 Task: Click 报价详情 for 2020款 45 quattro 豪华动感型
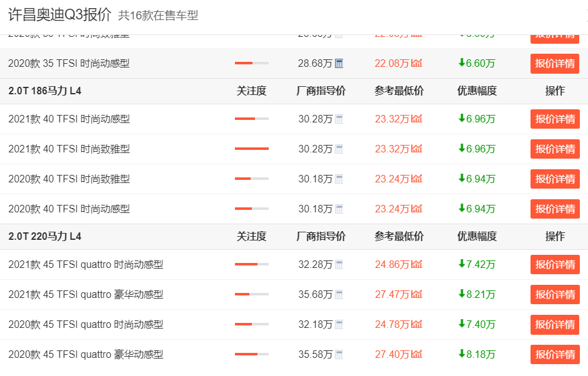pos(555,354)
